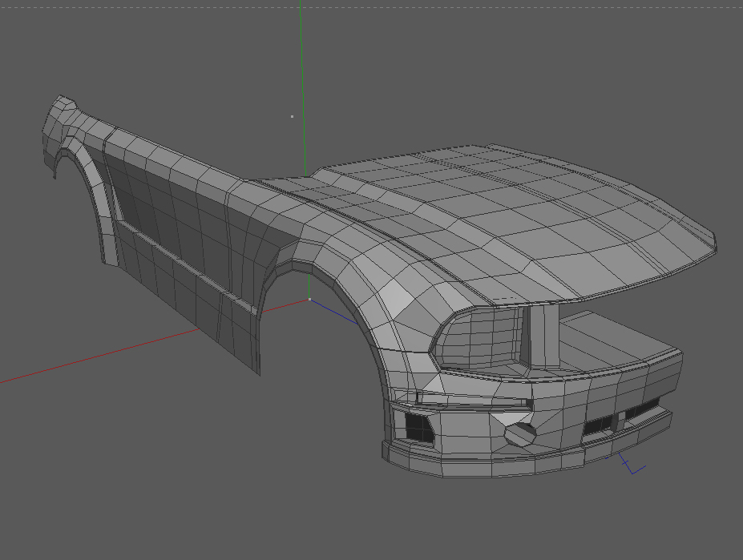Viewport: 743px width, 560px height.
Task: Click the world origin point where axes meet
Action: click(310, 300)
